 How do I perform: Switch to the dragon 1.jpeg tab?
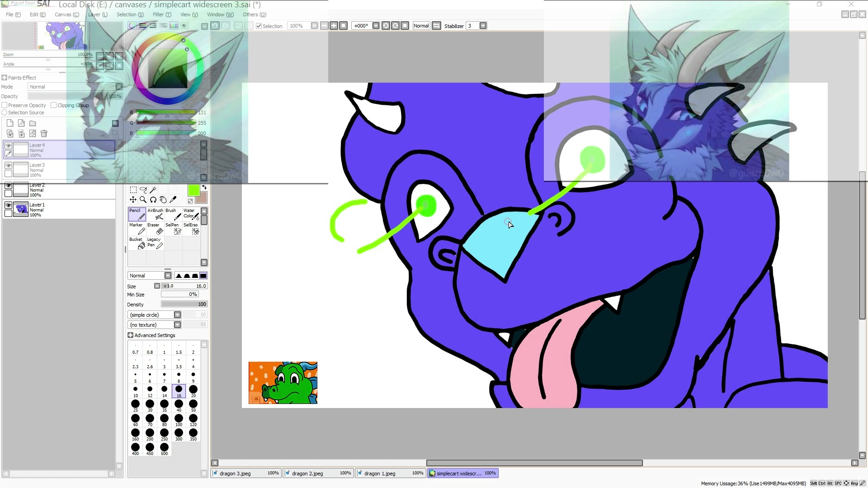pyautogui.click(x=391, y=473)
